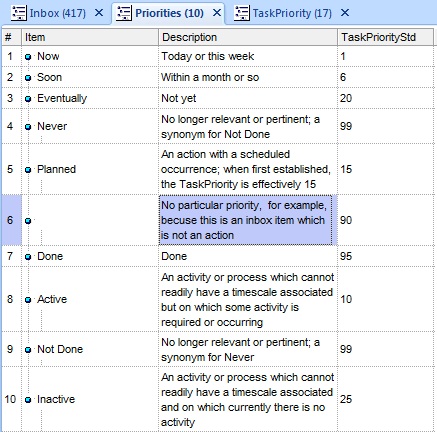Click the highlighted No particular priority description
The image size is (437, 432).
pyautogui.click(x=246, y=220)
